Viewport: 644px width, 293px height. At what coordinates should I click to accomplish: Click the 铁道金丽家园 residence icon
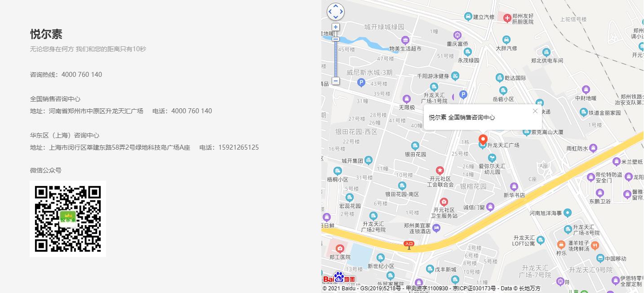click(x=584, y=112)
